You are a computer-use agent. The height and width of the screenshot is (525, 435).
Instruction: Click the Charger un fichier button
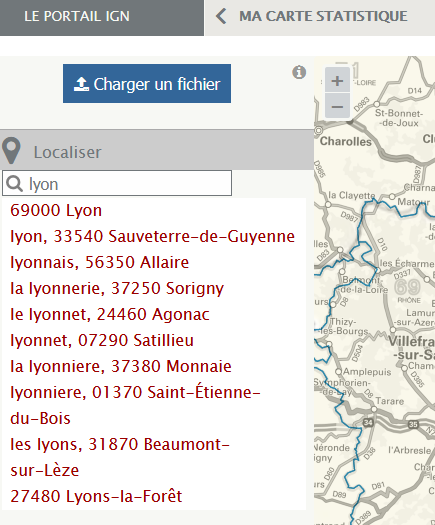point(147,83)
